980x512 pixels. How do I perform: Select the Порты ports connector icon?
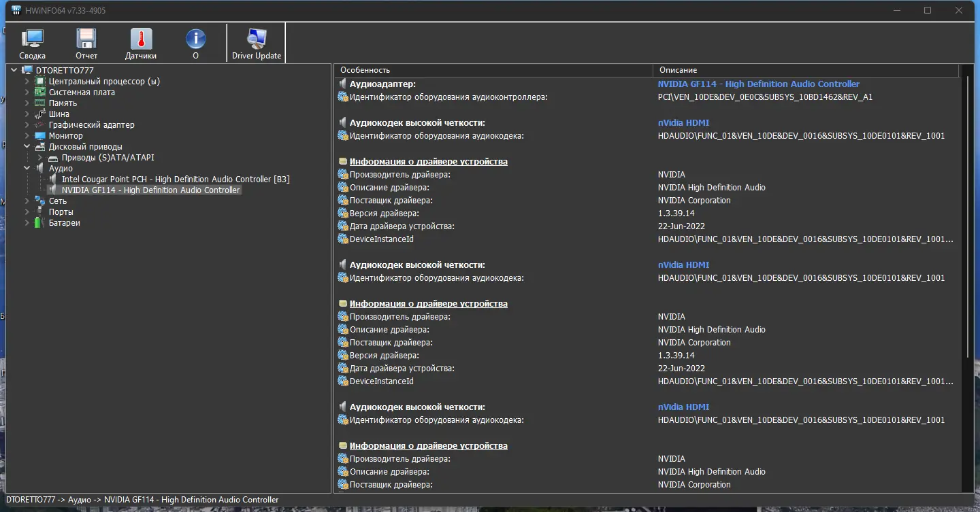click(40, 211)
